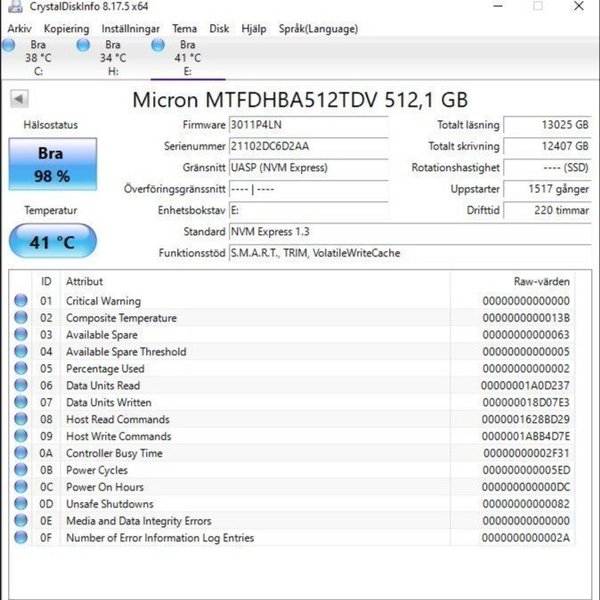Click the Uppstarter value 1517 gånger
This screenshot has height=600, width=600.
(x=547, y=189)
